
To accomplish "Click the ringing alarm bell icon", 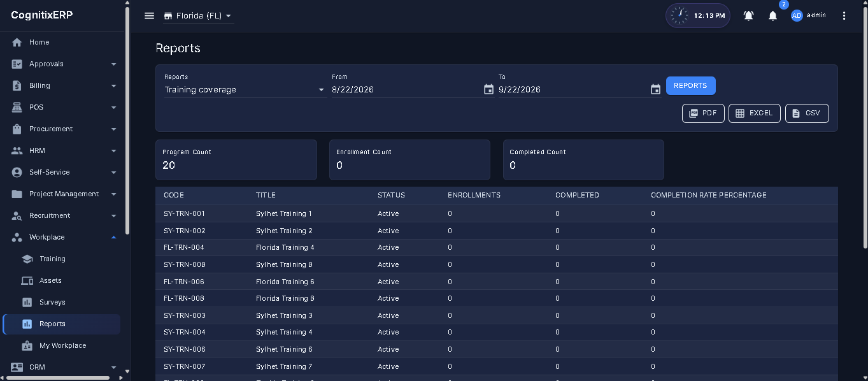I will [749, 16].
